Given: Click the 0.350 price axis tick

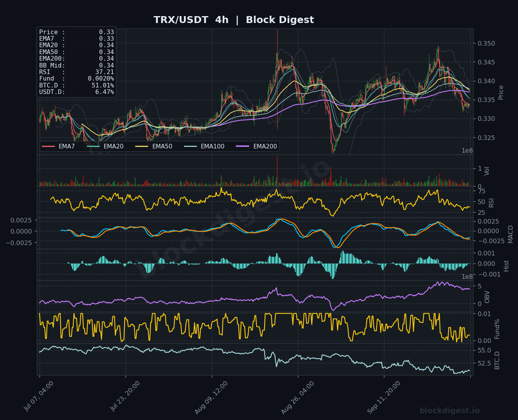Looking at the screenshot, I should 486,44.
